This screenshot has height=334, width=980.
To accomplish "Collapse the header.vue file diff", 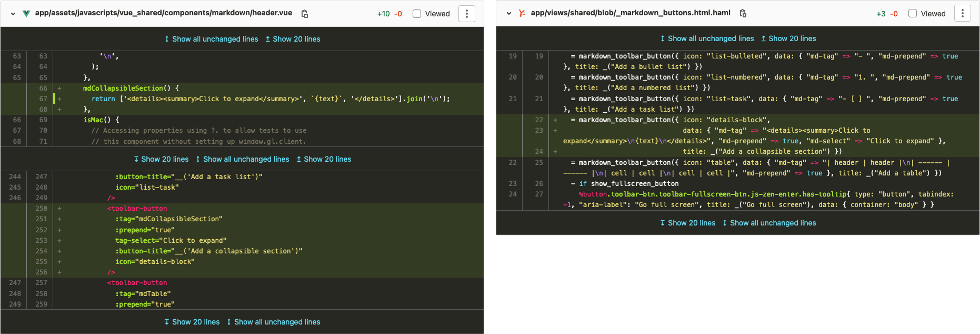I will click(13, 14).
